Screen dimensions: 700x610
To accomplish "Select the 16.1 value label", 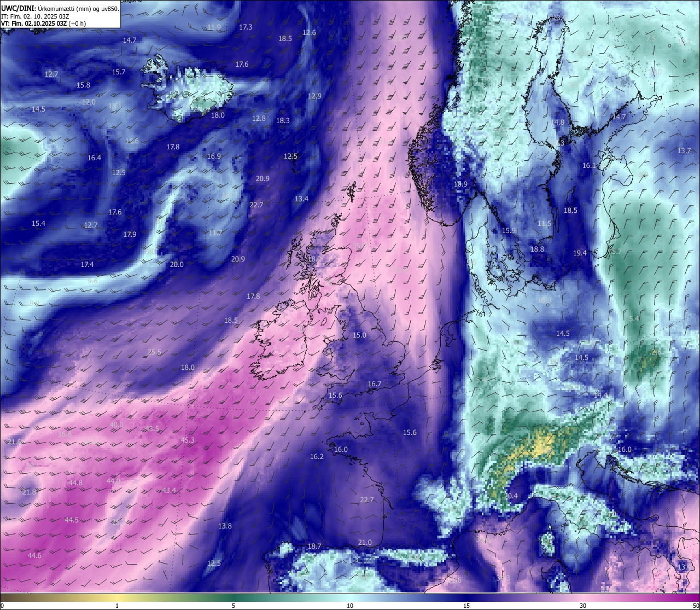I will pos(589,165).
